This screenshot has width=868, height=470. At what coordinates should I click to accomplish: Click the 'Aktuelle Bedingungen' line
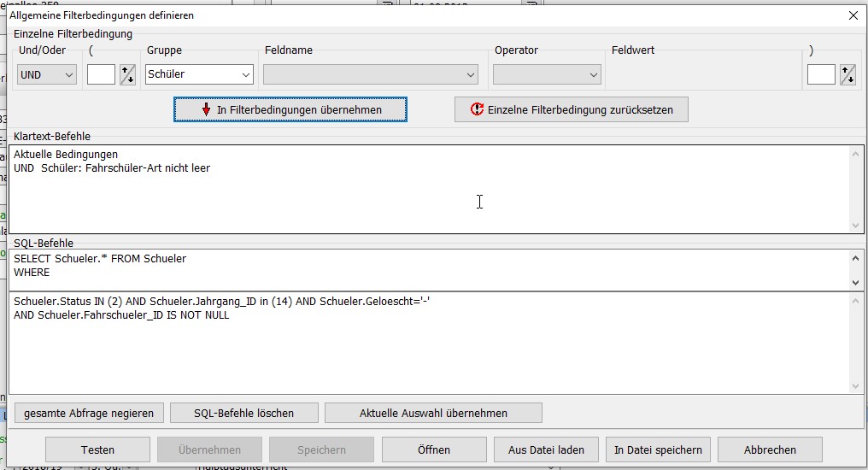(66, 155)
